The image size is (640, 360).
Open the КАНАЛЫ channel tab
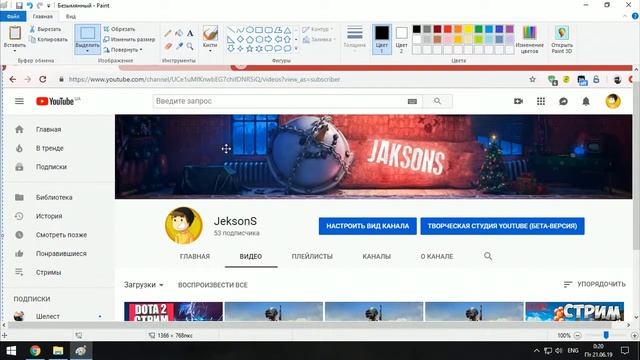[377, 256]
